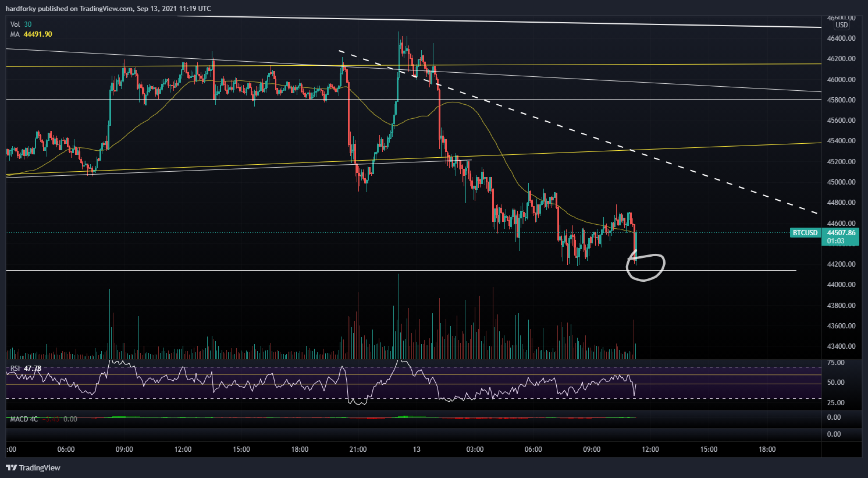The width and height of the screenshot is (868, 478).
Task: Click the 45600.00 price axis label
Action: pos(841,121)
